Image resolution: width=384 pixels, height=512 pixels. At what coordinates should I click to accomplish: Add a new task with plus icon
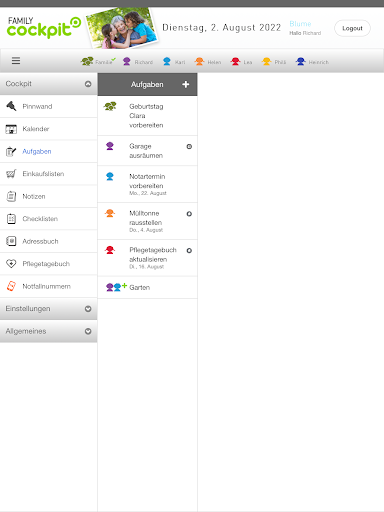(x=186, y=84)
